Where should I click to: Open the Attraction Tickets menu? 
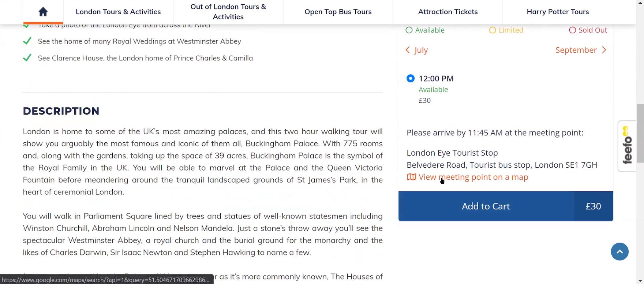(x=448, y=12)
